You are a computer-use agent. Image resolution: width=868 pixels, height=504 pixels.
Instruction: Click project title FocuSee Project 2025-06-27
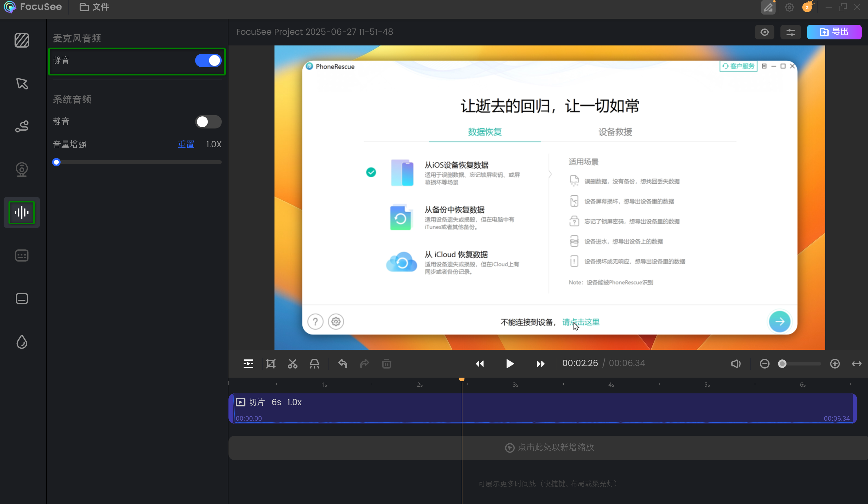click(x=314, y=32)
